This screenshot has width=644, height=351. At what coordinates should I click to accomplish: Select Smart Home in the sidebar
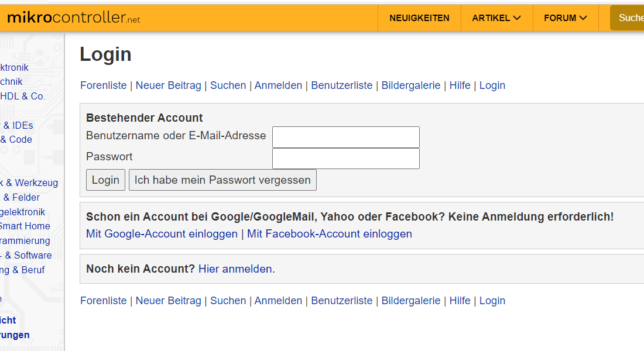coord(25,226)
